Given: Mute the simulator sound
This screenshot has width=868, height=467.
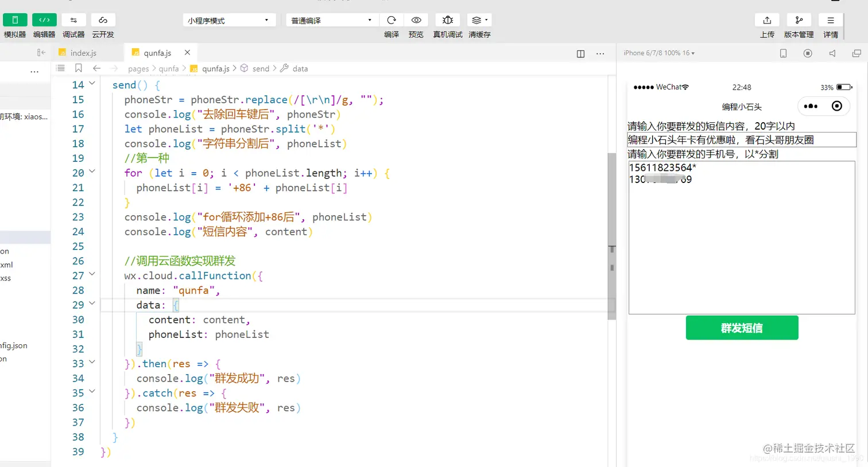Looking at the screenshot, I should (832, 53).
